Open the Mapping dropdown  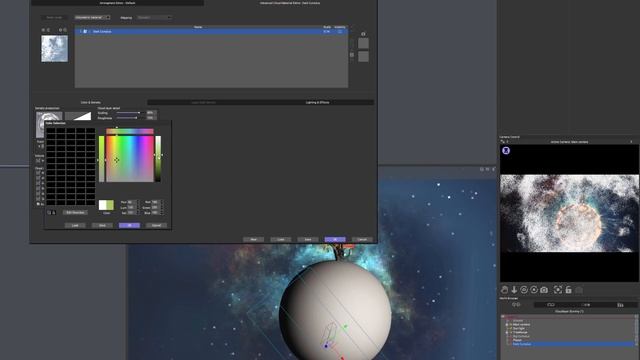(154, 18)
